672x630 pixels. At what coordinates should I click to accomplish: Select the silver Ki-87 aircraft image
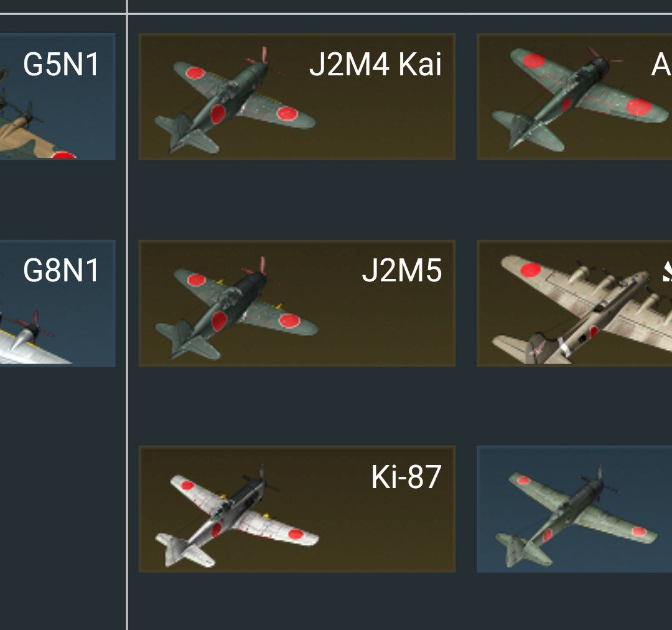point(236,515)
